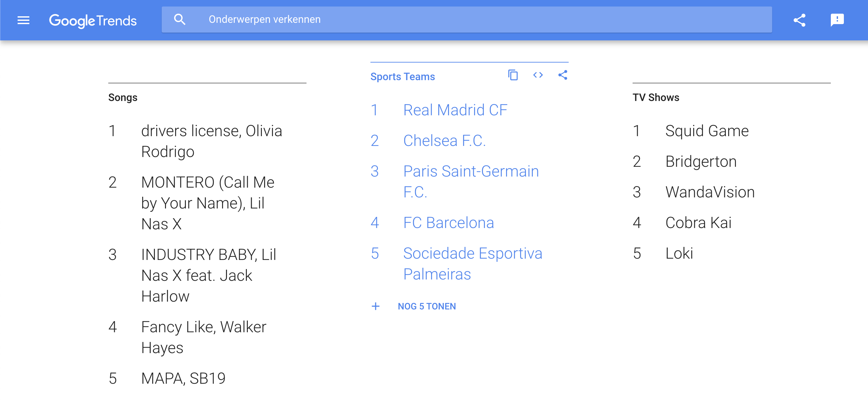Click the plus icon beside Nog 5 tonen
The image size is (868, 400).
click(x=375, y=307)
